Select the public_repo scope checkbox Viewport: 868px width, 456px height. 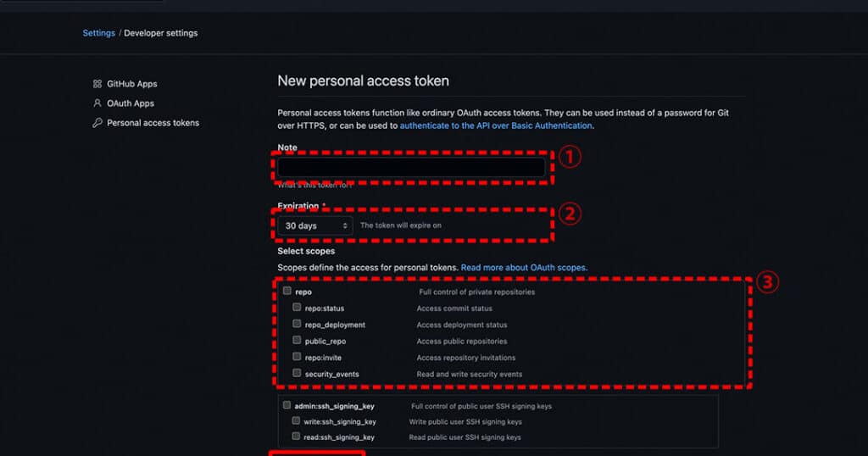tap(297, 341)
